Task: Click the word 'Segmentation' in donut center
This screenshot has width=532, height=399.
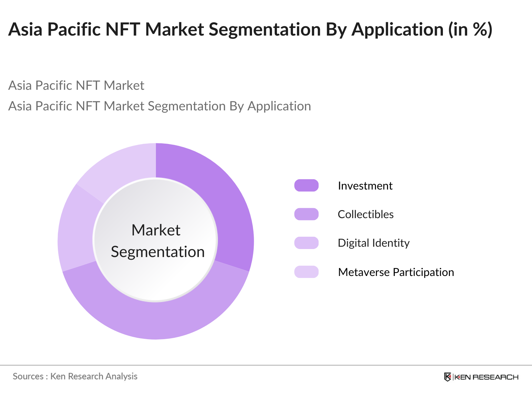Action: click(158, 252)
